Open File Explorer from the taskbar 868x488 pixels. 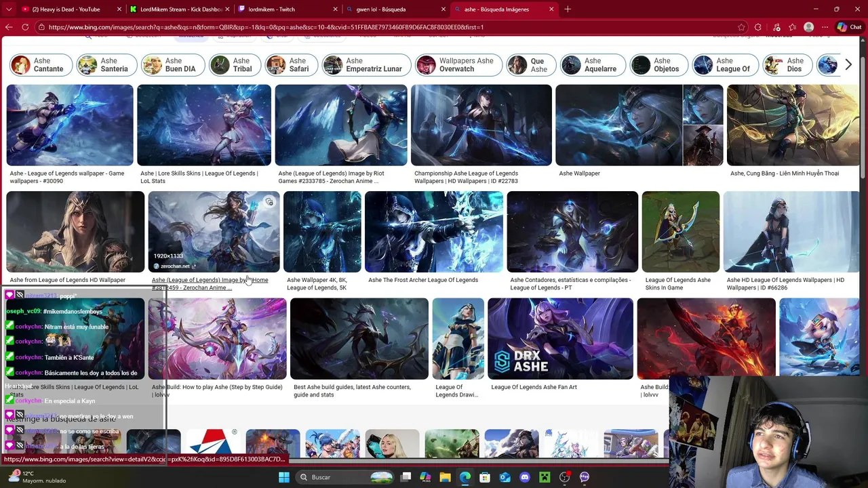[x=445, y=477]
